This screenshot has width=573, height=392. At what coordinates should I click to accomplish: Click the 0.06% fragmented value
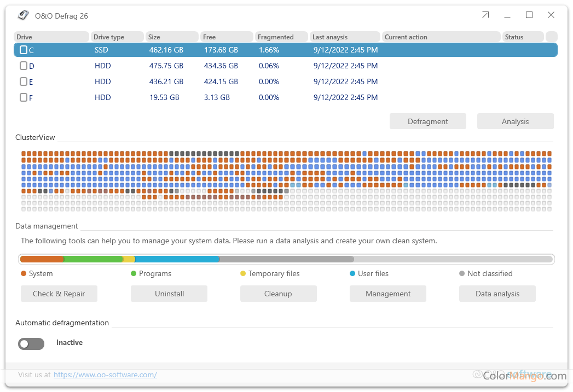coord(269,66)
